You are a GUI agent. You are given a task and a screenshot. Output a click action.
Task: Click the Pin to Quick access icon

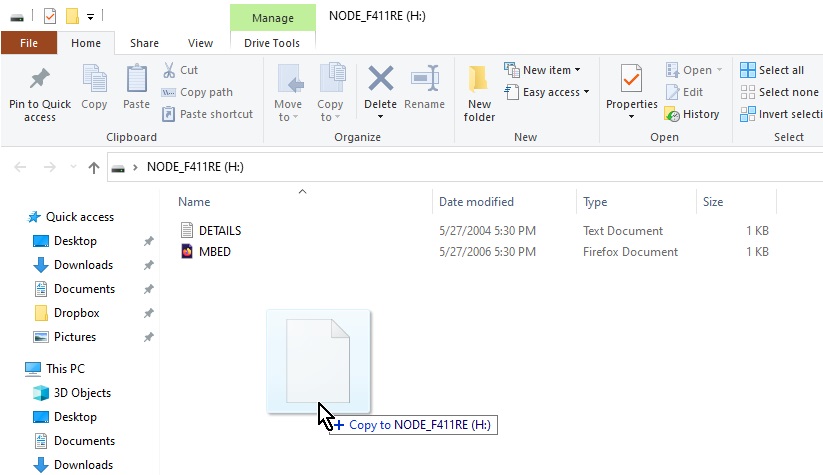click(40, 80)
